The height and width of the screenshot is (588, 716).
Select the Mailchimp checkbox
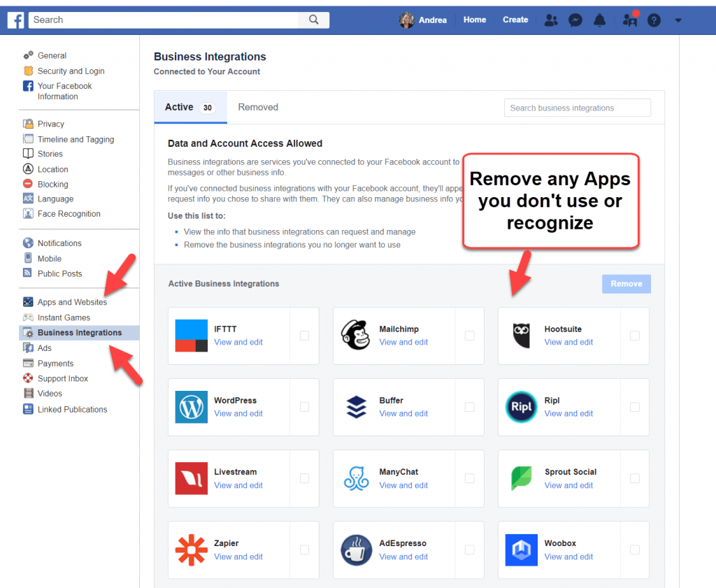click(469, 336)
